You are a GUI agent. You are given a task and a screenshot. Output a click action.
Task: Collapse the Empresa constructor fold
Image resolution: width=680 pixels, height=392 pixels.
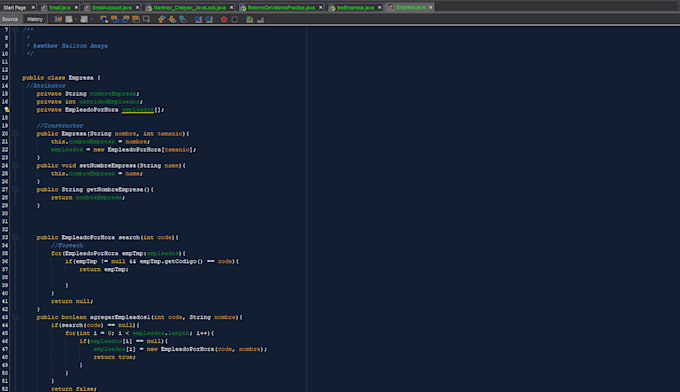click(x=15, y=134)
